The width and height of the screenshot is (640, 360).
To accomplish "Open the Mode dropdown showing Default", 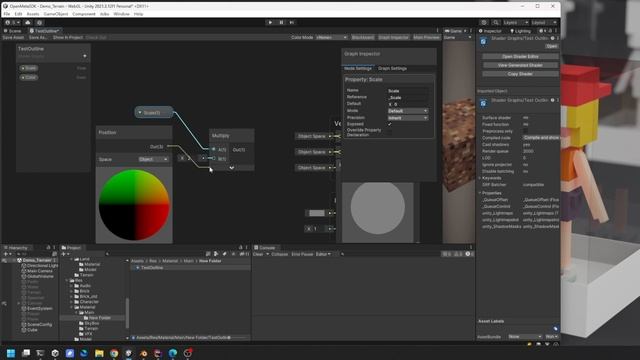I will 407,111.
